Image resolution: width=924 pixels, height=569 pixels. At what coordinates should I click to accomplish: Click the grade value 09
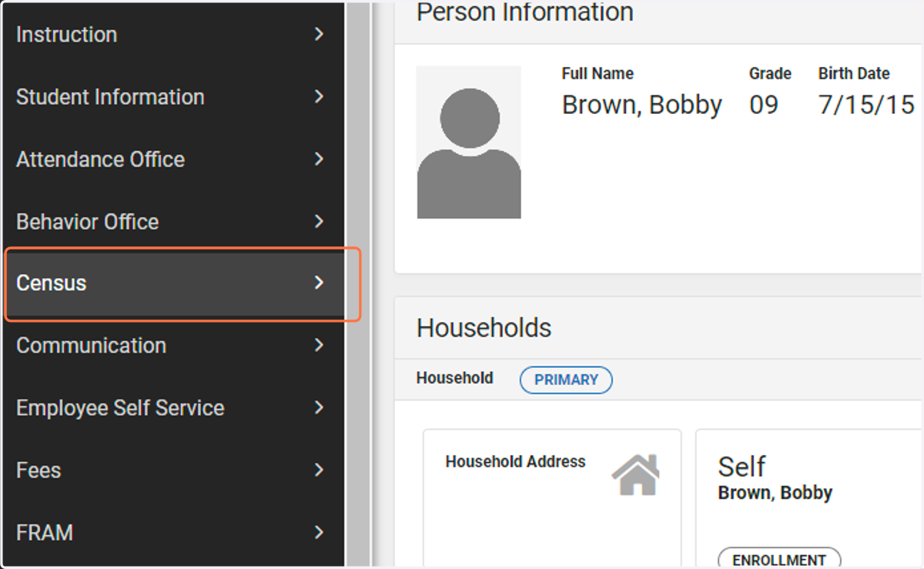point(764,105)
